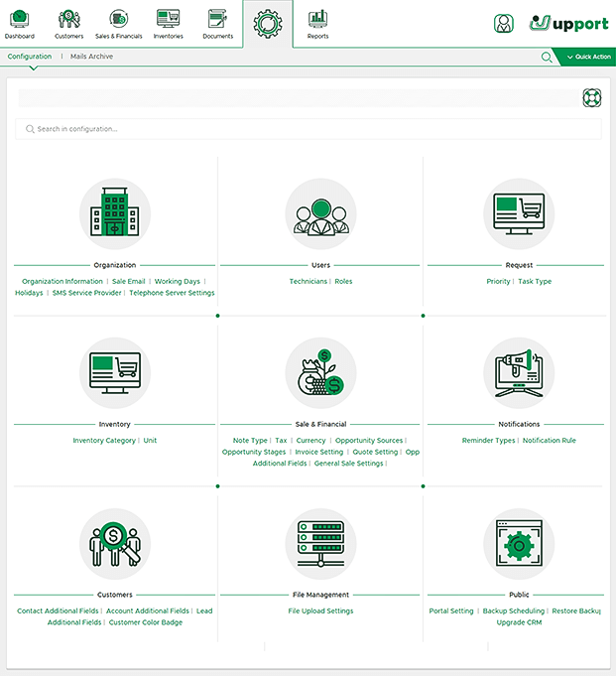
Task: Open the Tax settings link
Action: (x=281, y=440)
